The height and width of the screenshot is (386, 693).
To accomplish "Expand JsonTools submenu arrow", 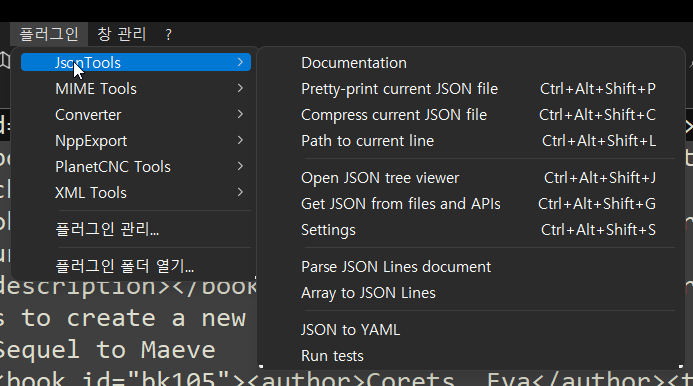I will pos(240,62).
